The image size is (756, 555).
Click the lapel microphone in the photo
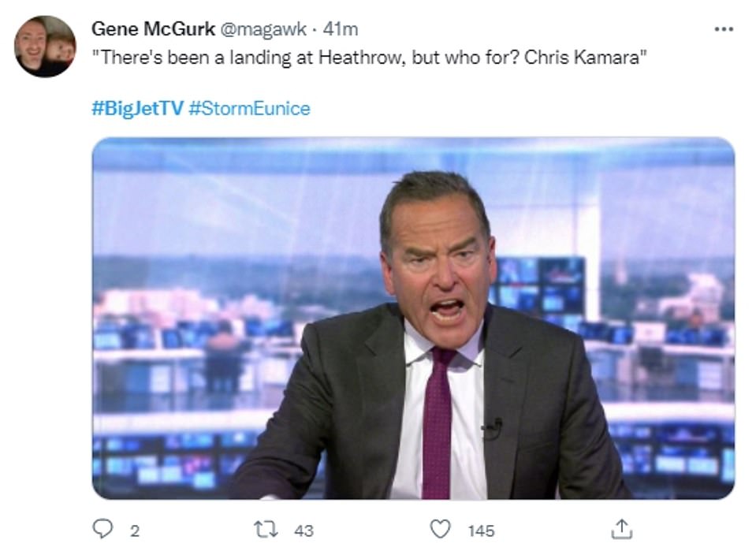493,430
